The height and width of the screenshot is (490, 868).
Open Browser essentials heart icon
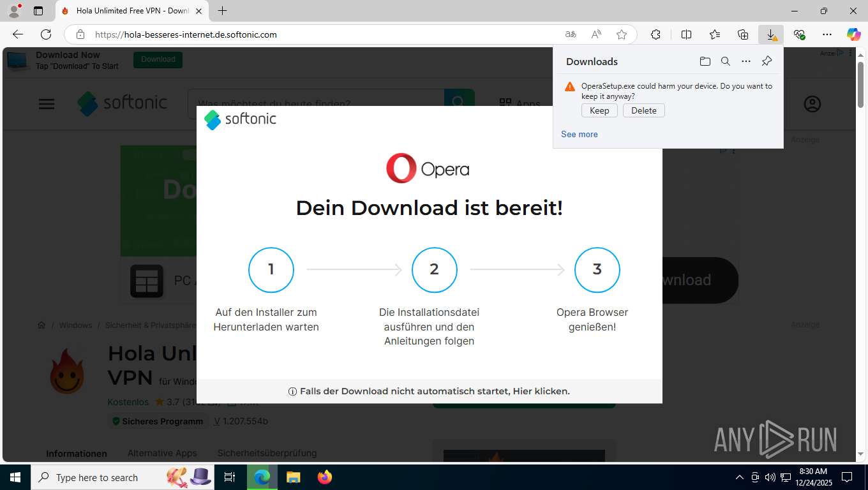(799, 34)
